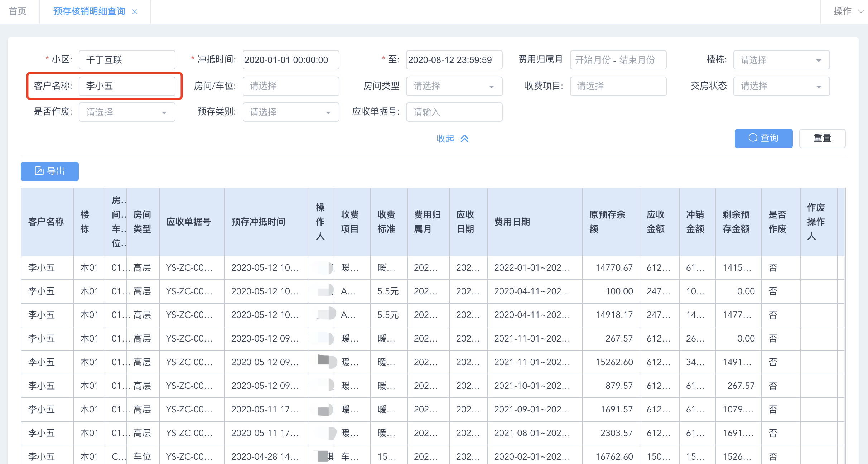
Task: Click the 重置 reset button
Action: (822, 138)
